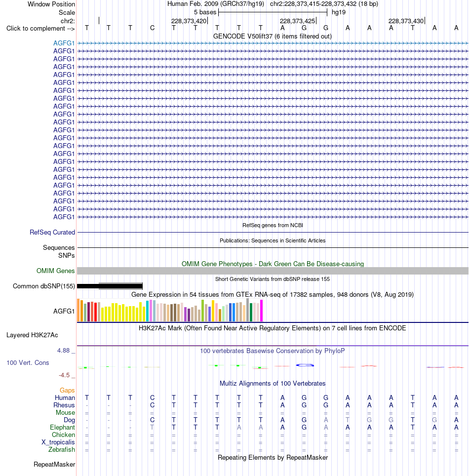Click the Mouse alignment row label

[65, 413]
